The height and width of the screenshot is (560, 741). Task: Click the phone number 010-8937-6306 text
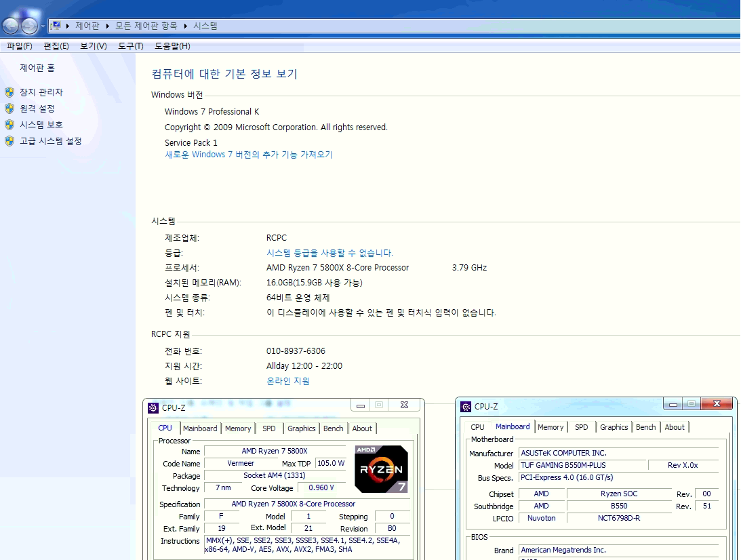(x=296, y=351)
